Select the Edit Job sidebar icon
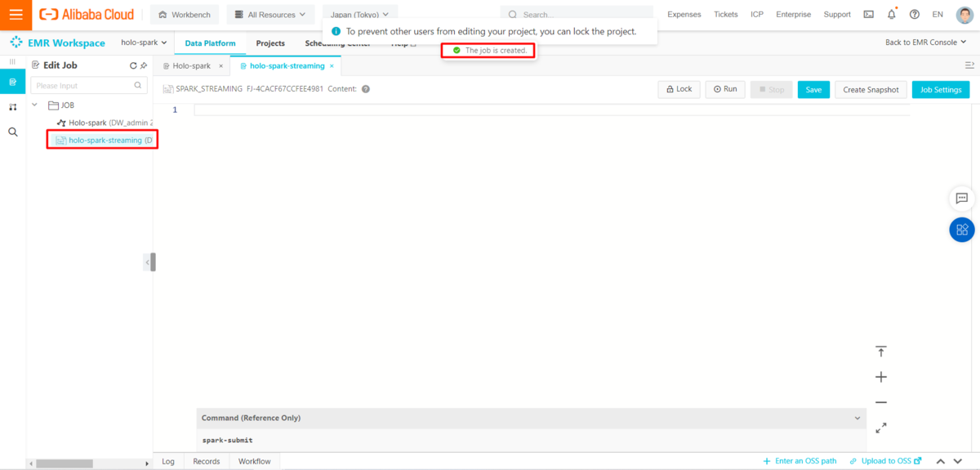This screenshot has width=980, height=470. pos(12,82)
